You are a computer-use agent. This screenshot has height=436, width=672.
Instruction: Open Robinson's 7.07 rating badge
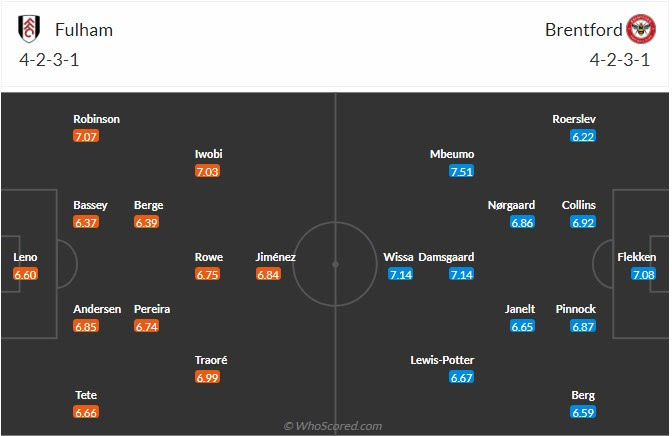click(x=86, y=136)
